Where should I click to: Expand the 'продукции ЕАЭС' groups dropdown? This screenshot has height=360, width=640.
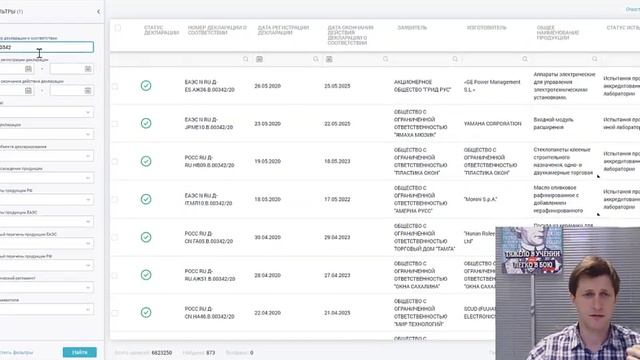[x=47, y=222]
